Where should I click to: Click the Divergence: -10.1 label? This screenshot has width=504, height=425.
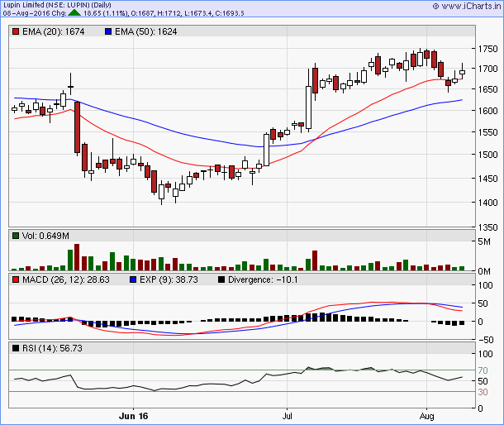(x=263, y=279)
